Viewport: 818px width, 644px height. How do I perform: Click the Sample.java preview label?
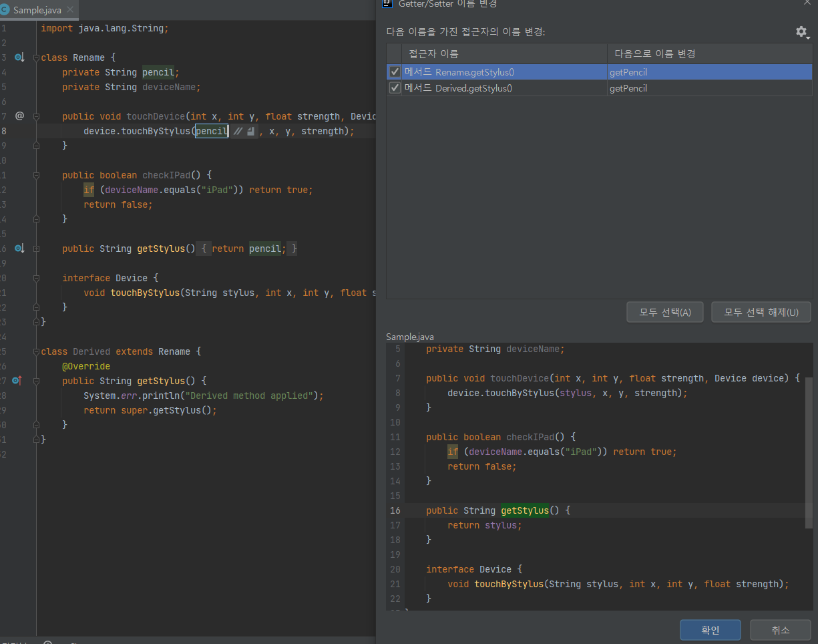tap(410, 337)
